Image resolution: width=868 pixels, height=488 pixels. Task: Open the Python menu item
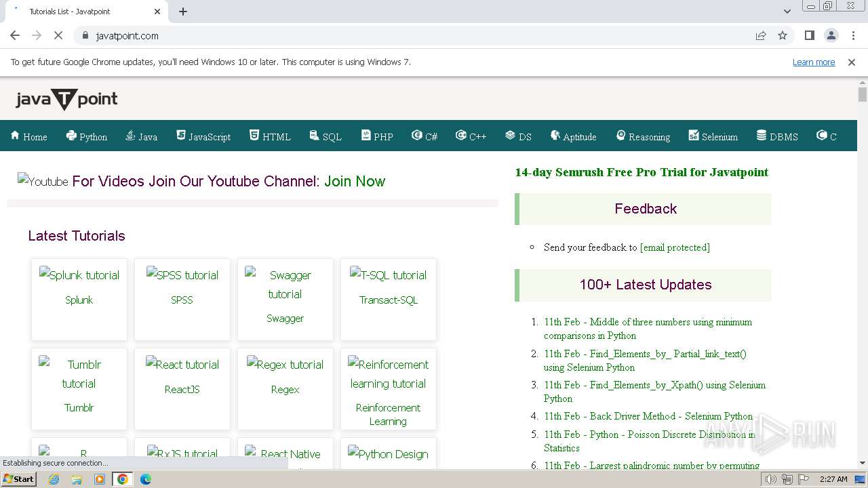[x=86, y=136]
